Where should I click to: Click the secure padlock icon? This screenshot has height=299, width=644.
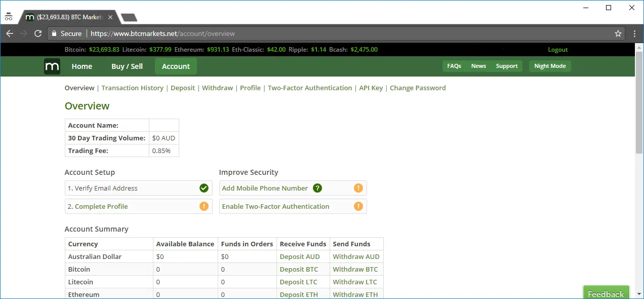[54, 33]
